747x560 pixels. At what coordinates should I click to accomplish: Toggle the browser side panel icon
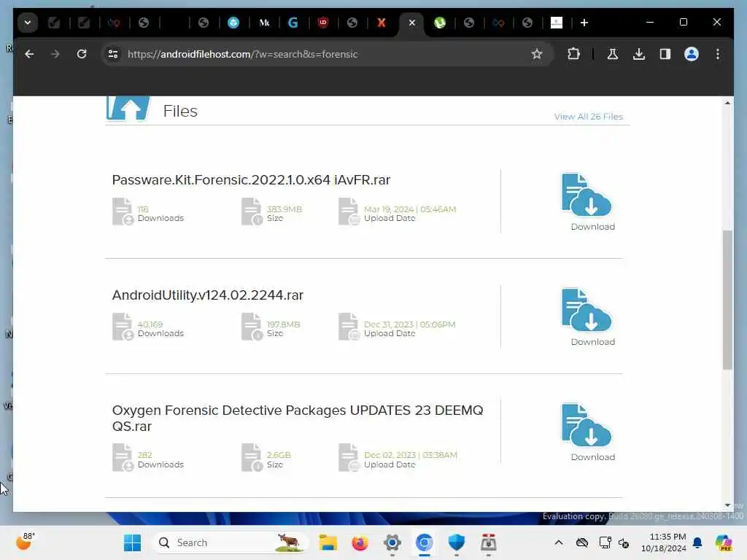(665, 54)
